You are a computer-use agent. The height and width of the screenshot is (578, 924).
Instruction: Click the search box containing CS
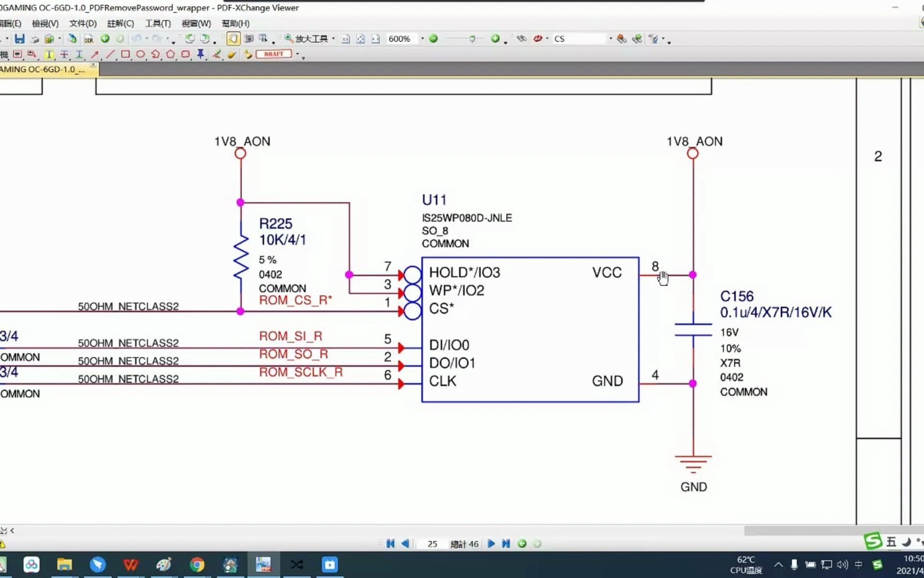point(580,39)
